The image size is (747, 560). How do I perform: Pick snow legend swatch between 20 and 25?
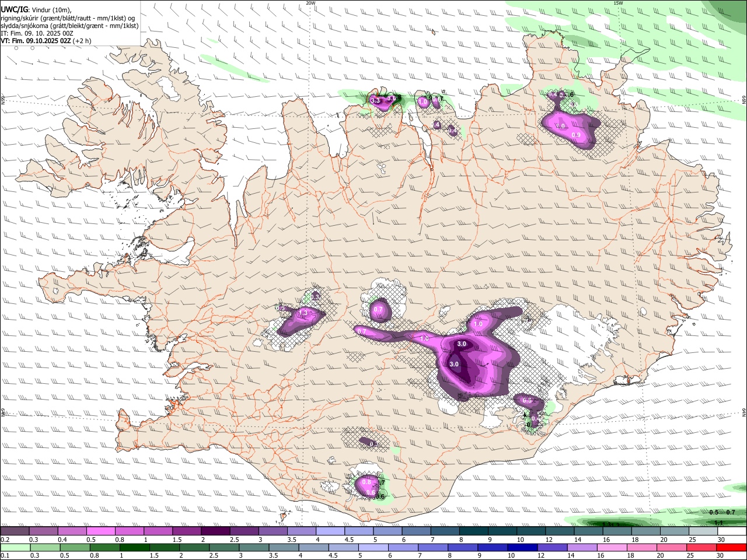(675, 531)
